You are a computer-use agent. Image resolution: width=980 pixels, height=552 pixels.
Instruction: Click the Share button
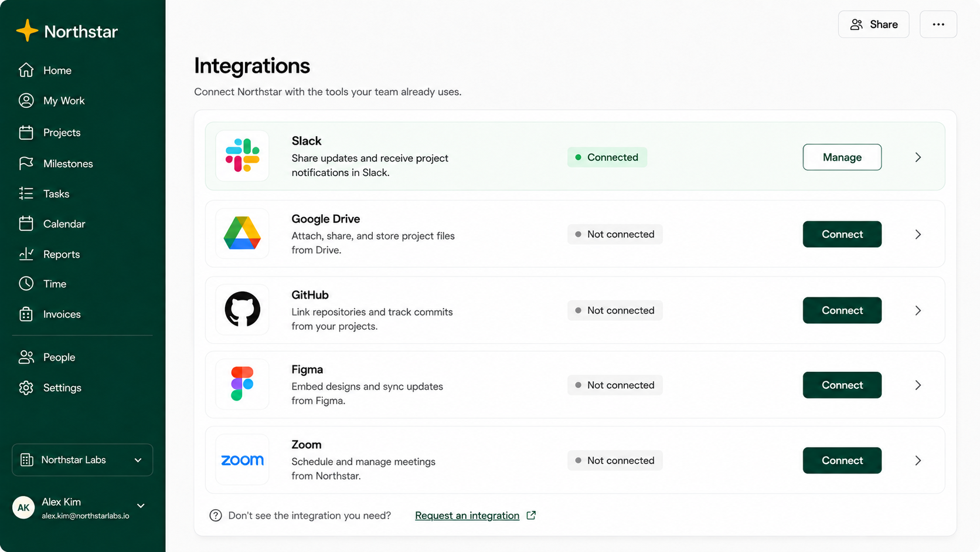pos(873,24)
